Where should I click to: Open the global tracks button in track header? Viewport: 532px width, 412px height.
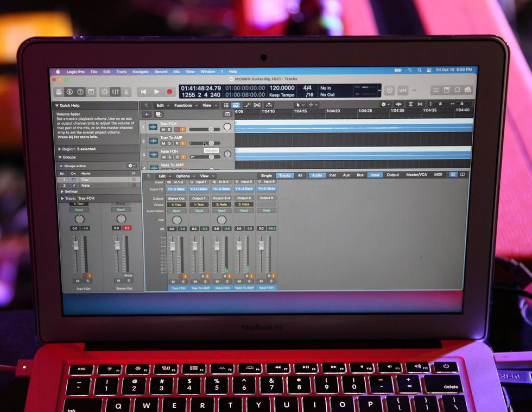(x=227, y=114)
